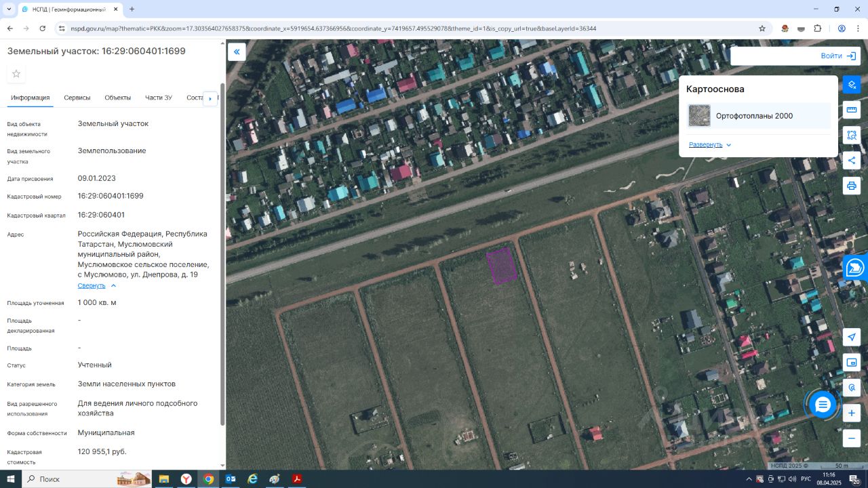Open a new browser tab
The image size is (868, 488).
tap(132, 9)
